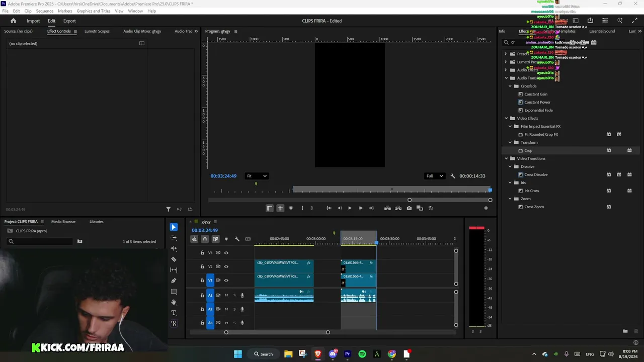Mute audio track A3
The width and height of the screenshot is (644, 362).
[x=226, y=323]
